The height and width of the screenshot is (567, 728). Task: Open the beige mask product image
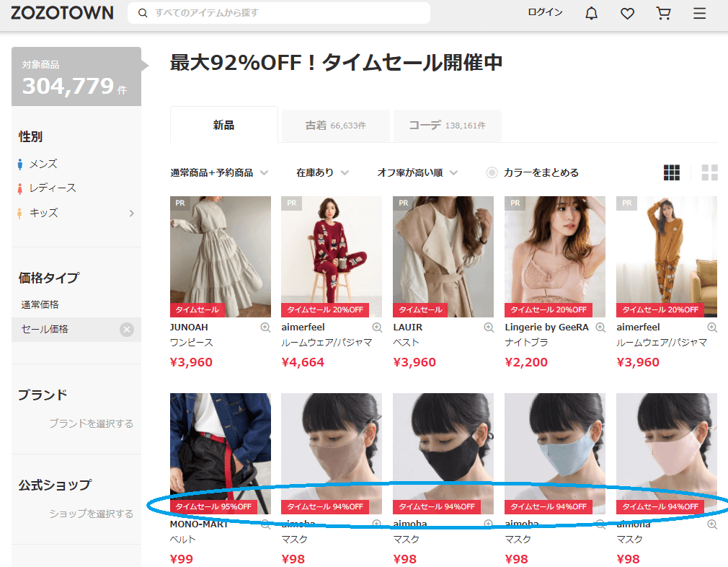[x=332, y=454]
